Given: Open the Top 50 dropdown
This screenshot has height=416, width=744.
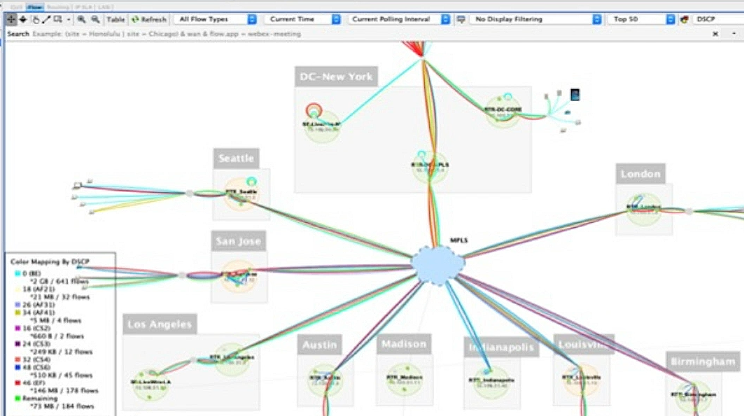Looking at the screenshot, I should pyautogui.click(x=641, y=19).
